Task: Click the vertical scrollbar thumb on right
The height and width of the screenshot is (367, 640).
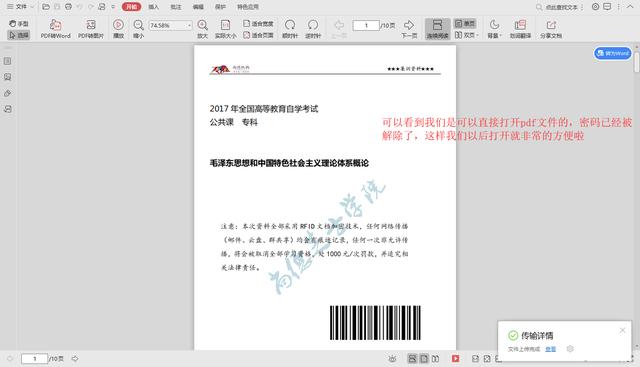Action: (x=636, y=62)
